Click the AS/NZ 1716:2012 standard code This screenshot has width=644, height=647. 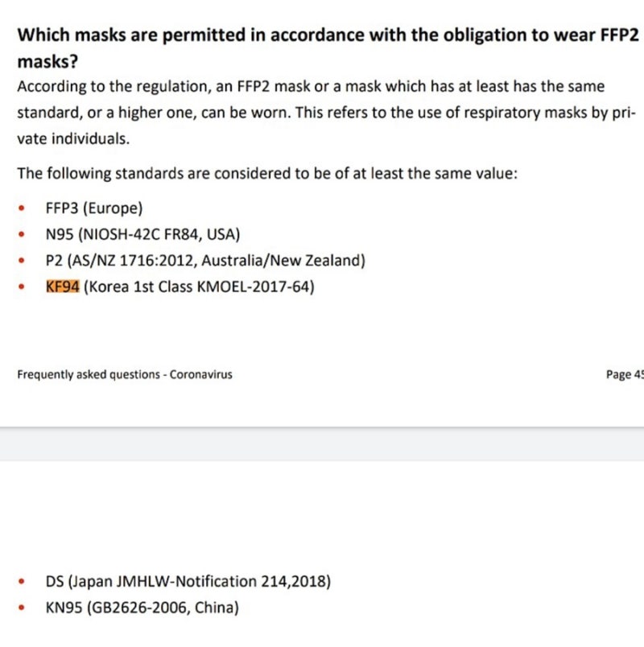pos(131,261)
